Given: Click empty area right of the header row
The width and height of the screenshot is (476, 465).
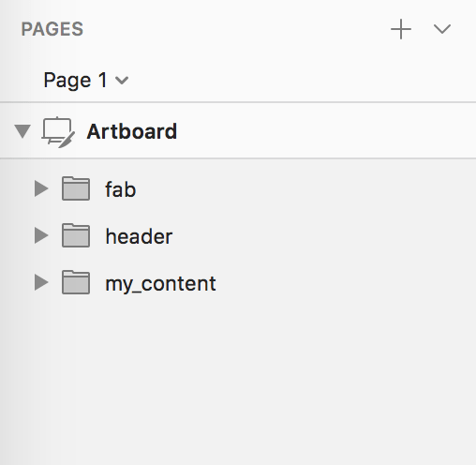Looking at the screenshot, I should pyautogui.click(x=325, y=236).
